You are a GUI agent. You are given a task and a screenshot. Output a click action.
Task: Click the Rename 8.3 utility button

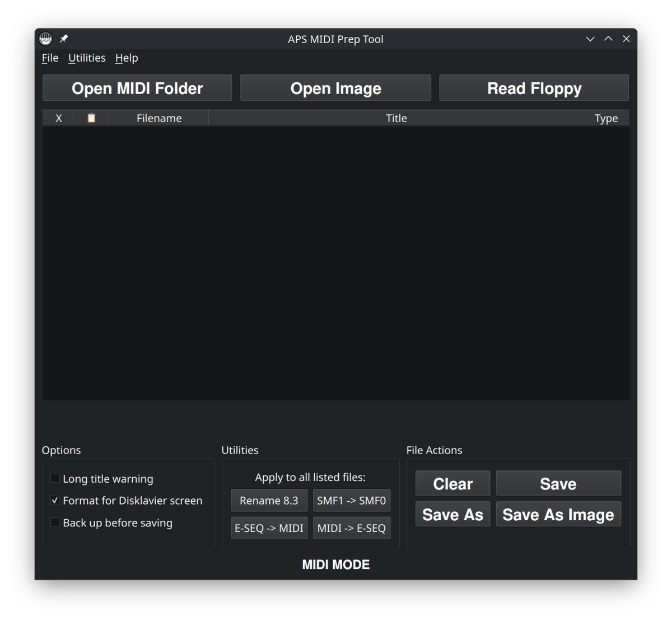point(269,500)
